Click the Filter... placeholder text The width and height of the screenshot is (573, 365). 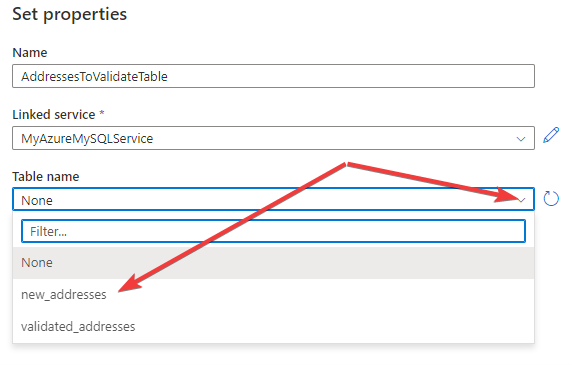[x=48, y=231]
